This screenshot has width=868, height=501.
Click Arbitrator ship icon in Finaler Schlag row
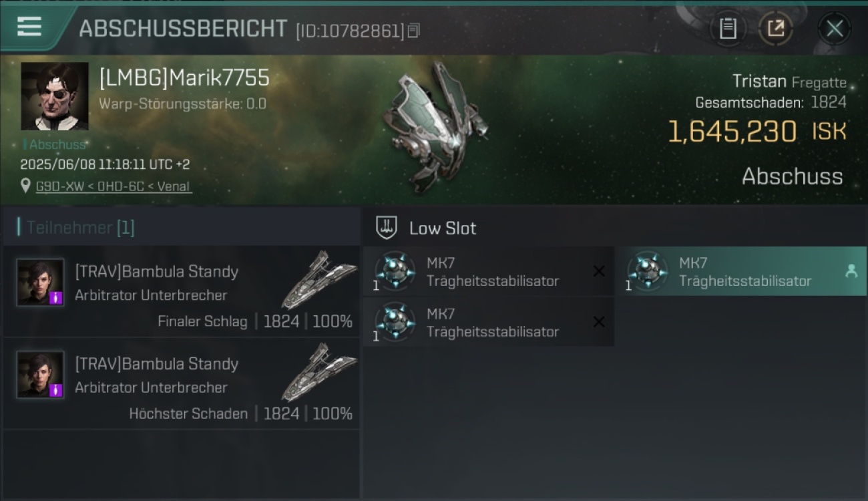click(319, 279)
